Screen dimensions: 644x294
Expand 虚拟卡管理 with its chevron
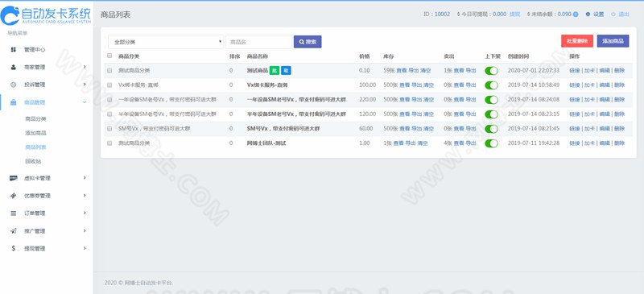pos(85,178)
